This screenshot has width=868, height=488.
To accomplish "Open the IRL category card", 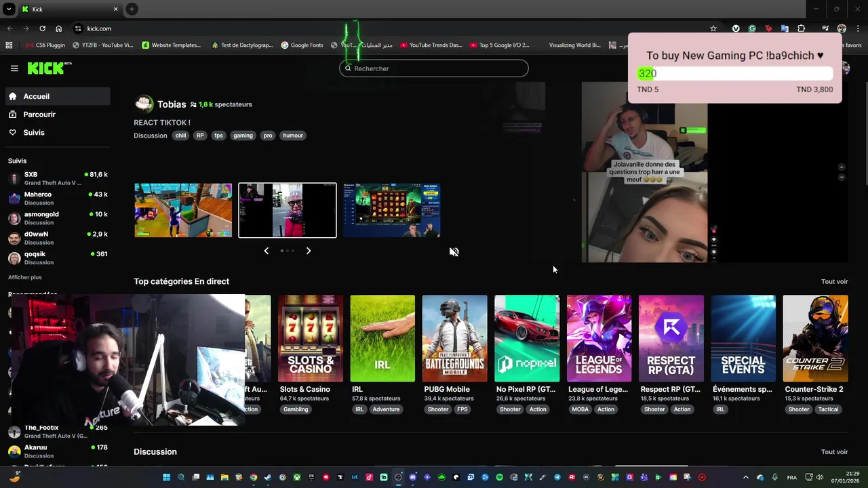I will coord(382,338).
